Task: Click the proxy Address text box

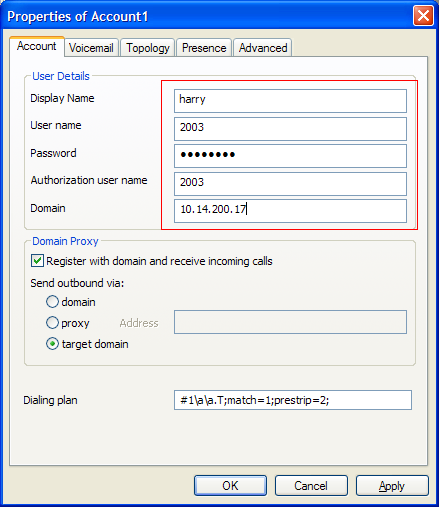Action: pos(290,322)
